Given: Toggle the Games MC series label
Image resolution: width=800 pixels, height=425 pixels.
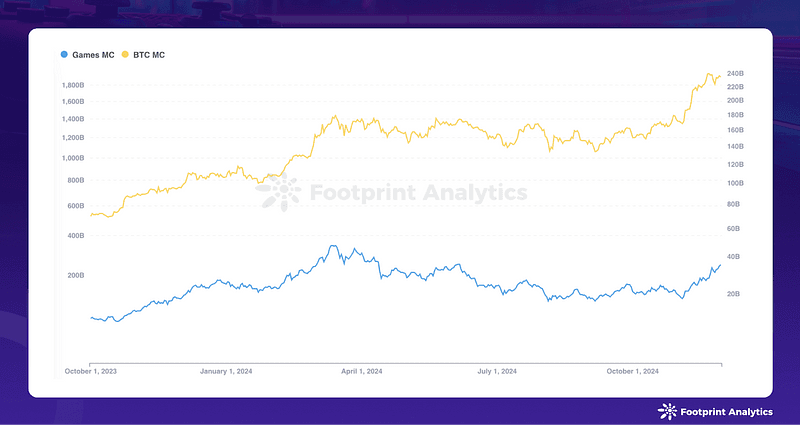Looking at the screenshot, I should pyautogui.click(x=93, y=55).
